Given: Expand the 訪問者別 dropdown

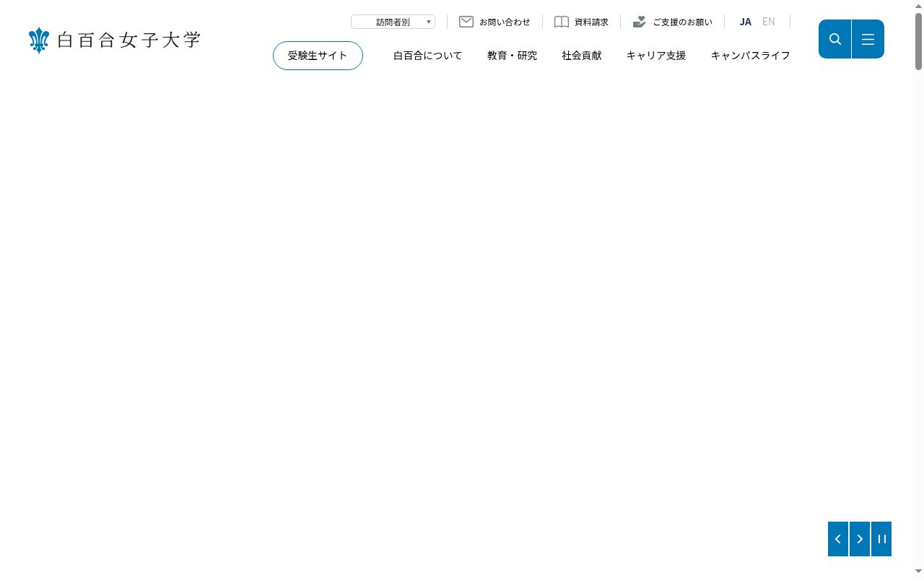Looking at the screenshot, I should [393, 22].
